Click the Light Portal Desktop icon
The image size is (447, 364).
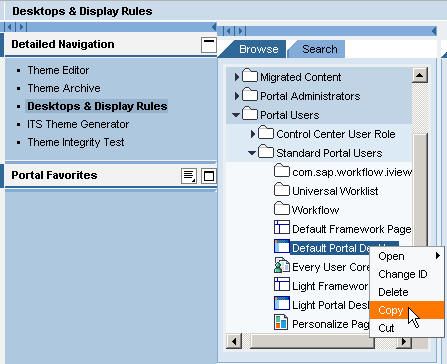(282, 304)
